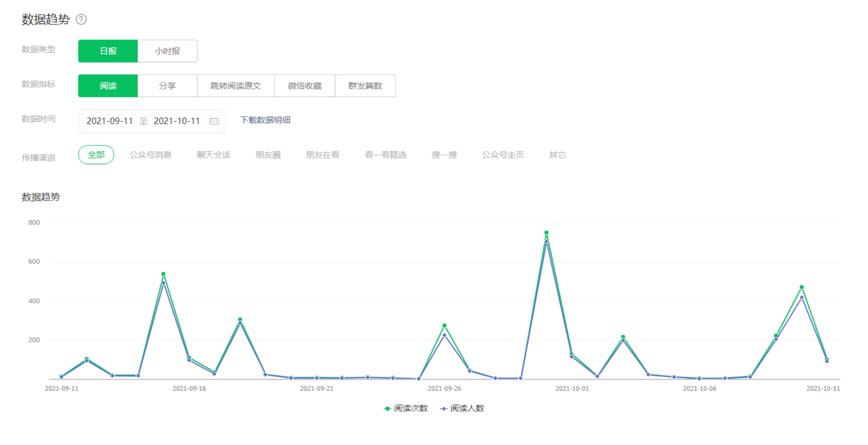Open the end date 2021-10-11 field

pos(177,121)
